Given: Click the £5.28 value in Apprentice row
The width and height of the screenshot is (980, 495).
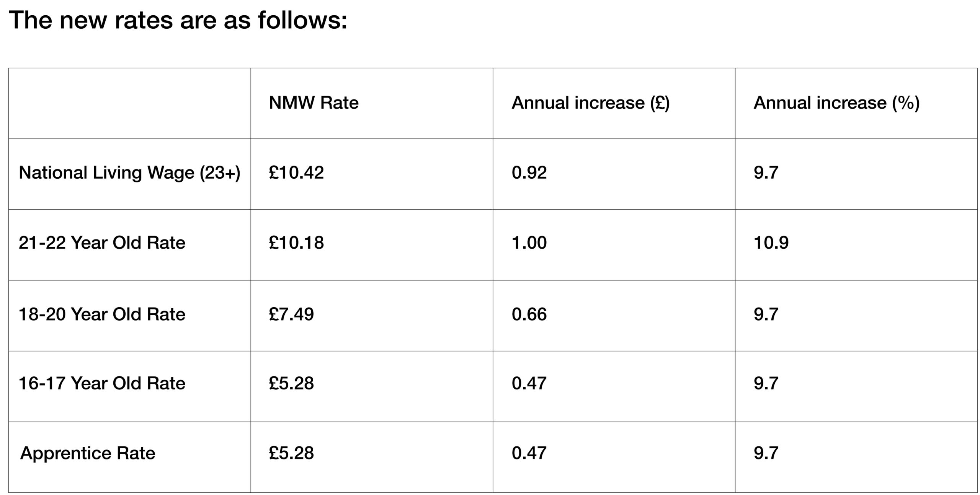Looking at the screenshot, I should pyautogui.click(x=291, y=453).
